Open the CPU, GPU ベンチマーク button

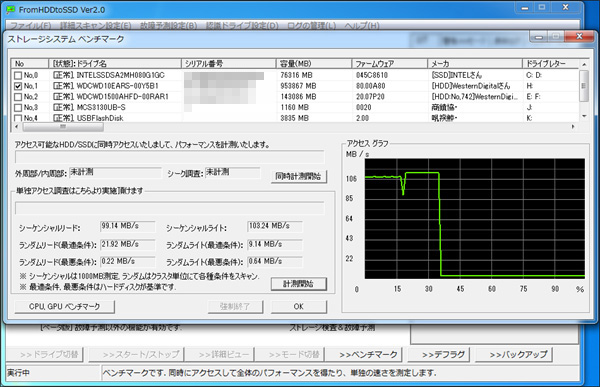65,307
